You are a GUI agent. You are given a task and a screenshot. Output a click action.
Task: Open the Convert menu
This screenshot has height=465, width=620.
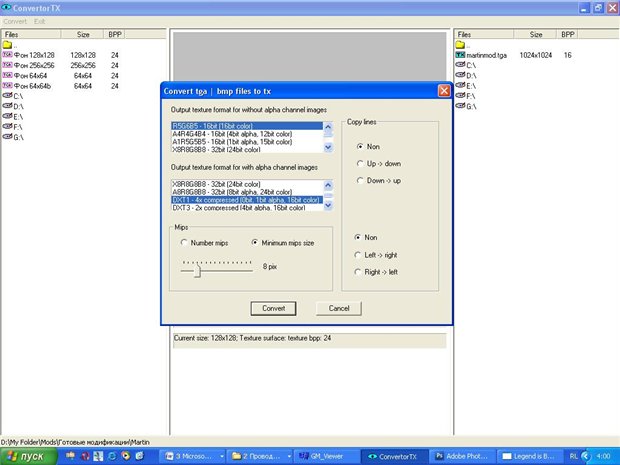[x=15, y=21]
